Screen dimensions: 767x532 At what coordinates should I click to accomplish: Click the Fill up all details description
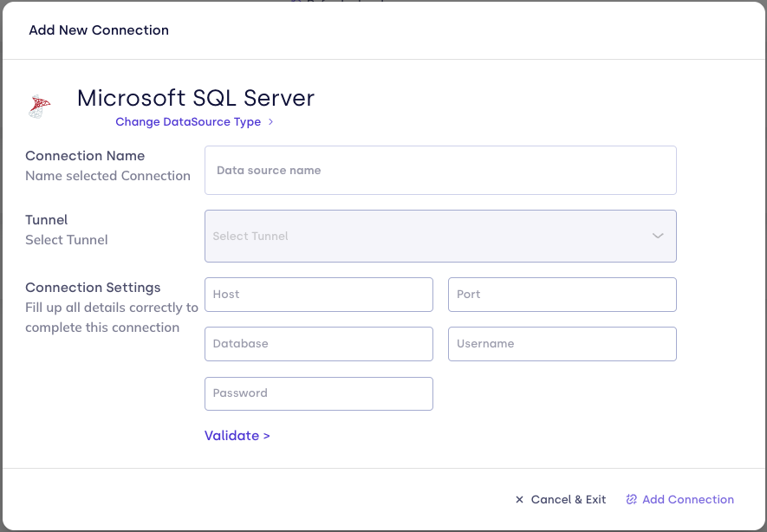point(112,317)
